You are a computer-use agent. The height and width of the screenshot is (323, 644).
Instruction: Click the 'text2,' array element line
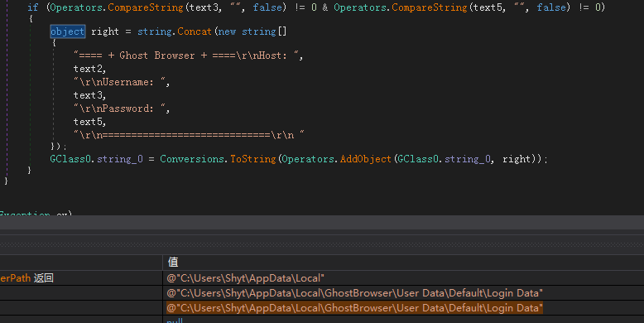click(x=90, y=69)
